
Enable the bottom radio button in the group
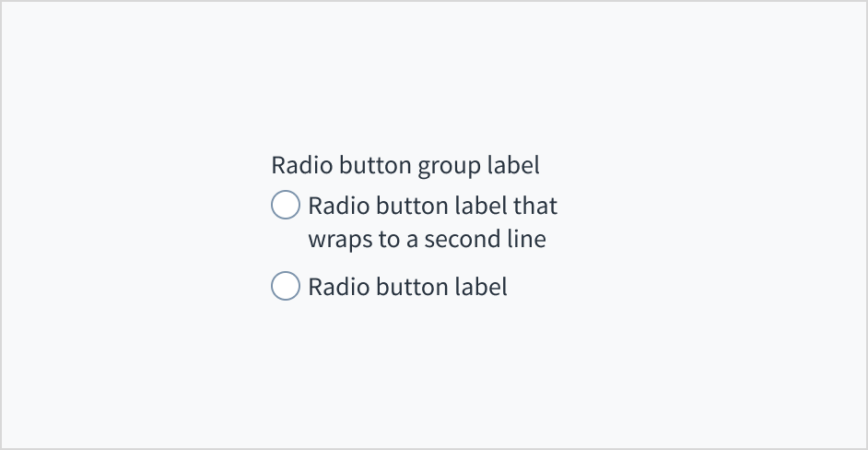click(286, 287)
